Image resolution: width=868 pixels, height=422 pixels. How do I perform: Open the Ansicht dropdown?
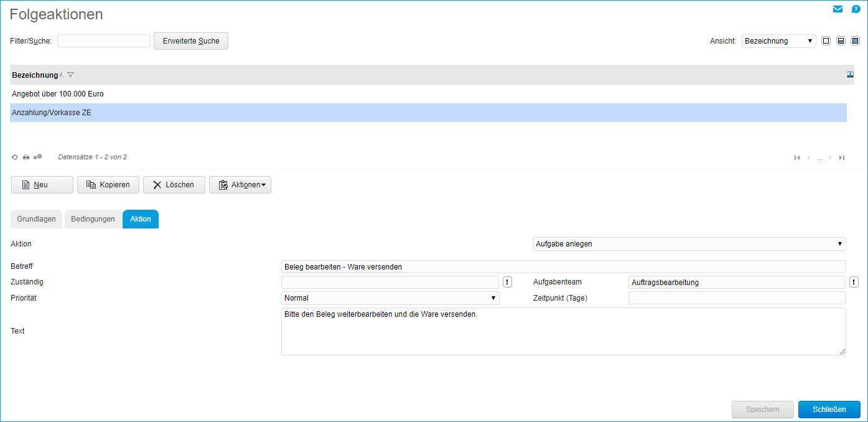point(778,41)
